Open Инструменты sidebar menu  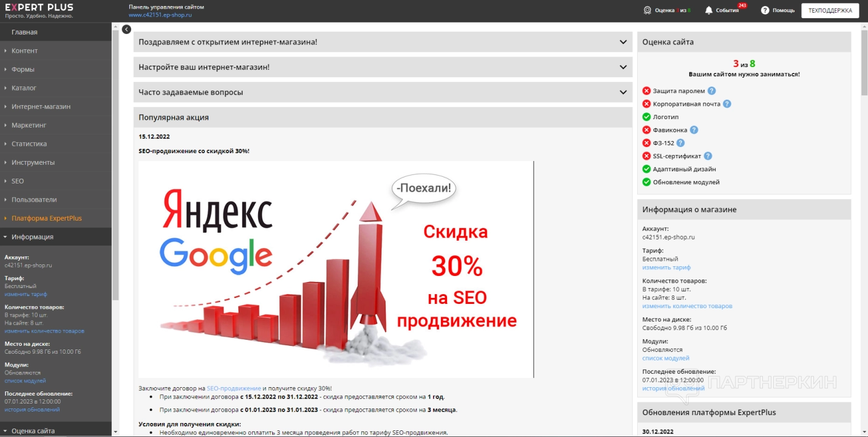[x=55, y=162]
